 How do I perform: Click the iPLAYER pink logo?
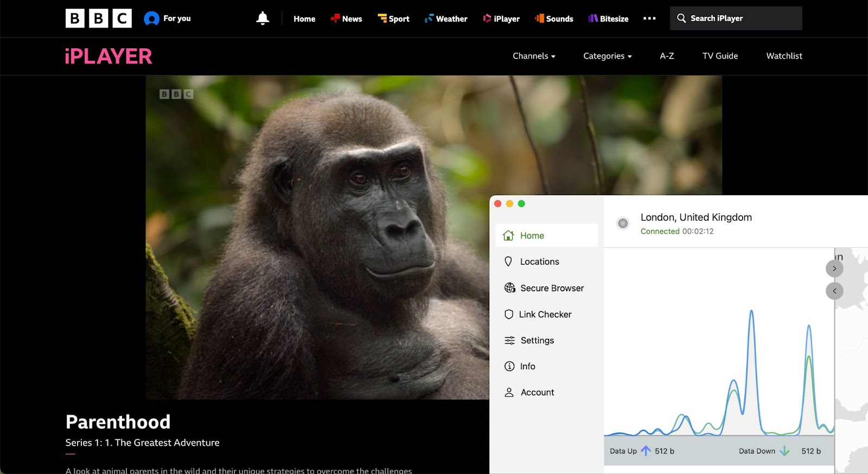pos(108,56)
